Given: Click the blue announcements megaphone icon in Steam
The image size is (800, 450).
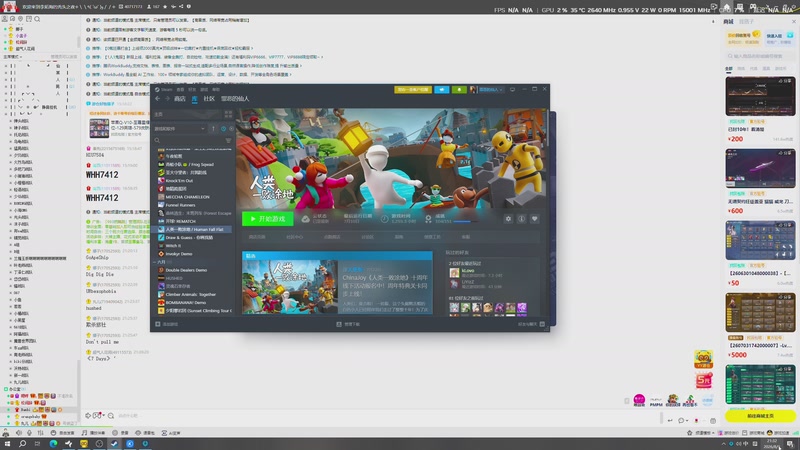Looking at the screenshot, I should 442,89.
